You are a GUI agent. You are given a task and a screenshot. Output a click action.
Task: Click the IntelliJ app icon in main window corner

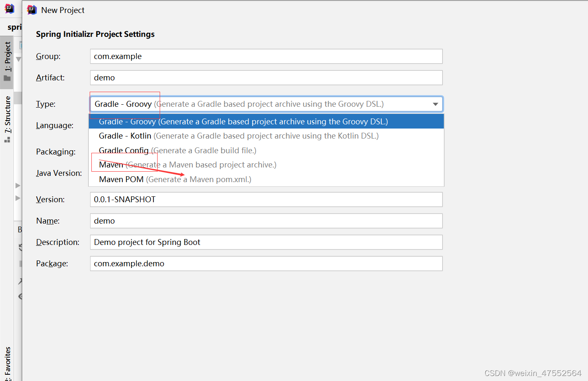9,8
